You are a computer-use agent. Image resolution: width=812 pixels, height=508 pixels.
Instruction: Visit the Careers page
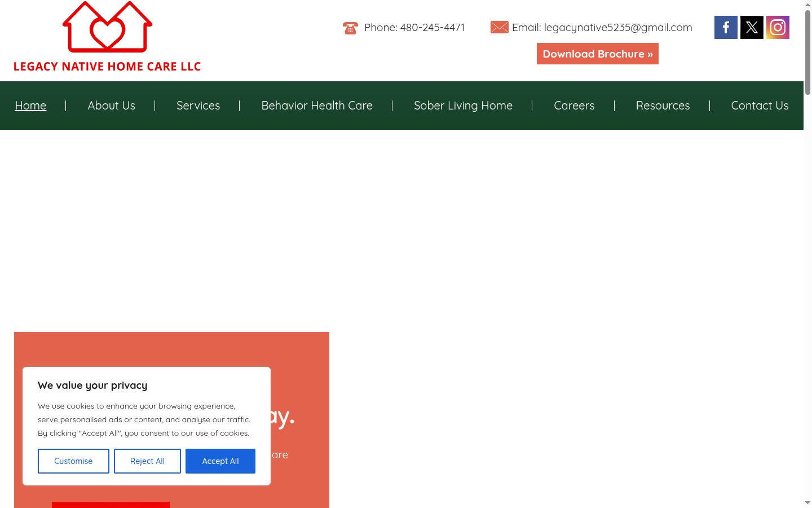click(574, 106)
